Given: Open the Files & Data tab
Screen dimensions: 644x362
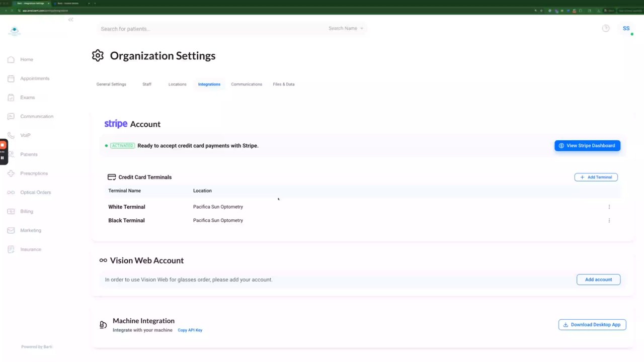Looking at the screenshot, I should (284, 84).
